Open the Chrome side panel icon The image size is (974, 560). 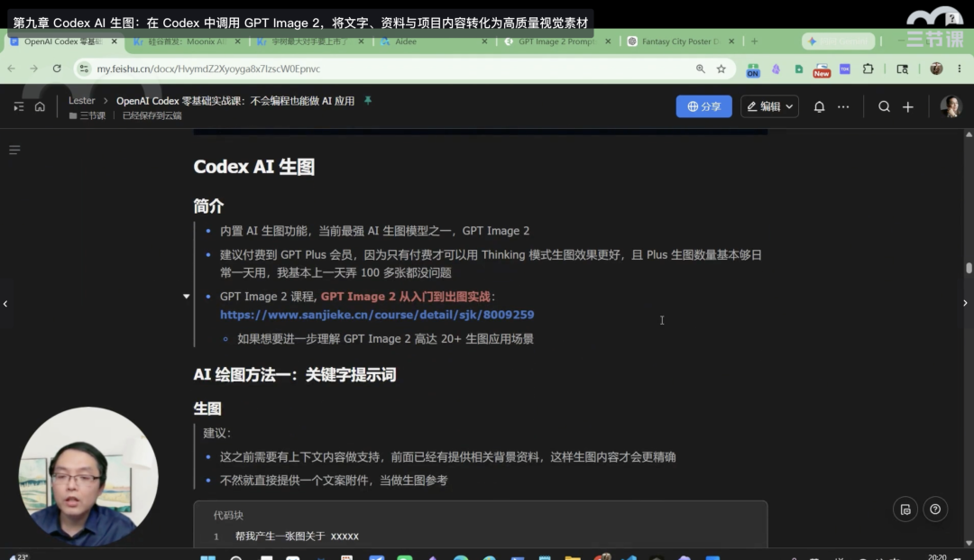pyautogui.click(x=903, y=69)
